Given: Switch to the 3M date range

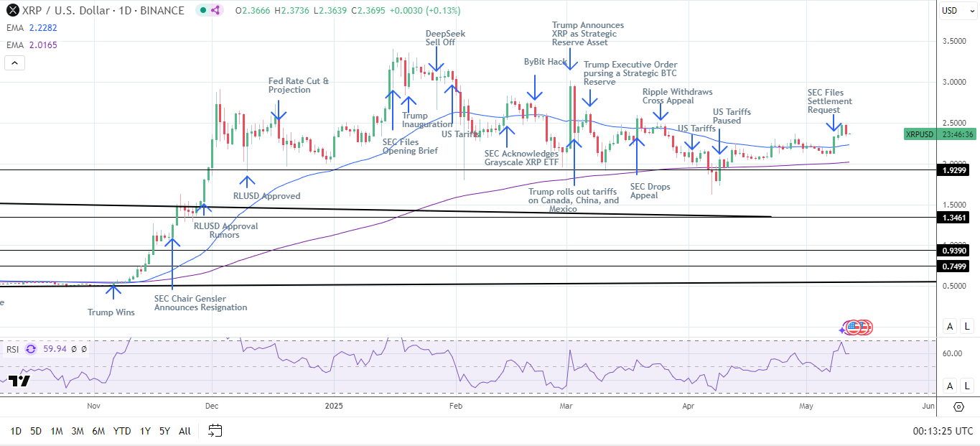Looking at the screenshot, I should click(78, 431).
